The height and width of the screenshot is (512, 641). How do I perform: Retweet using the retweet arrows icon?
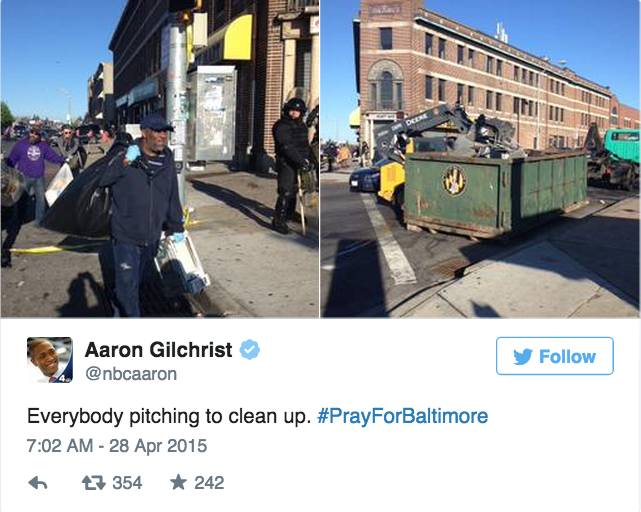[x=94, y=483]
